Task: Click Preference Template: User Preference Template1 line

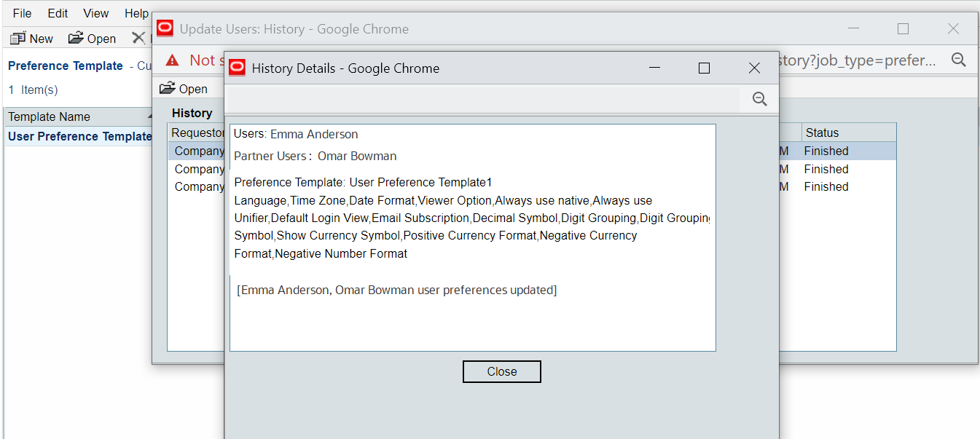Action: tap(364, 182)
